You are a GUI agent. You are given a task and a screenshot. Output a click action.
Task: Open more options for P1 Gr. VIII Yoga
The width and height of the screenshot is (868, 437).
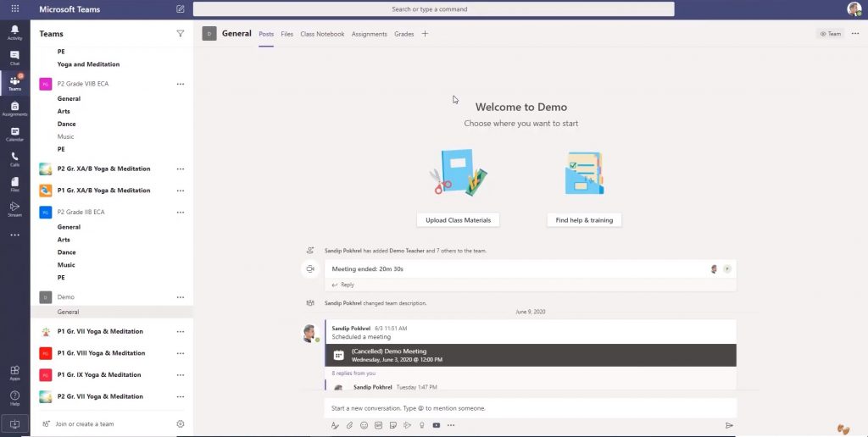180,353
